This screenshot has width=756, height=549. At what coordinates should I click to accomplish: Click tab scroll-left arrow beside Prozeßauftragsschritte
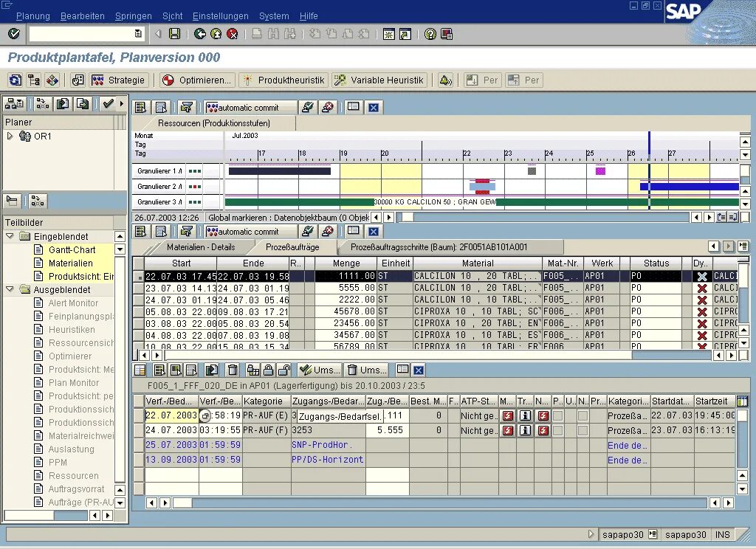point(714,246)
